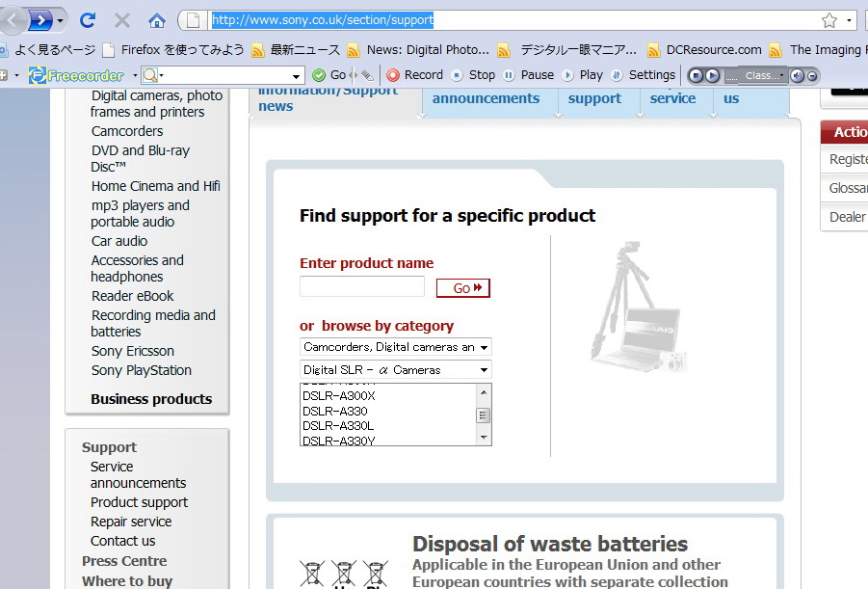Open DVD and Blu-ray Disc link

[140, 158]
